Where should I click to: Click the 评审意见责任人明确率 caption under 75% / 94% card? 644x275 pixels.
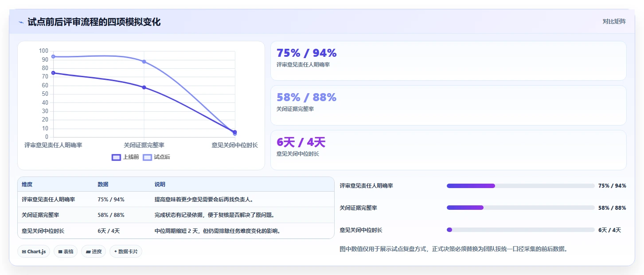303,65
